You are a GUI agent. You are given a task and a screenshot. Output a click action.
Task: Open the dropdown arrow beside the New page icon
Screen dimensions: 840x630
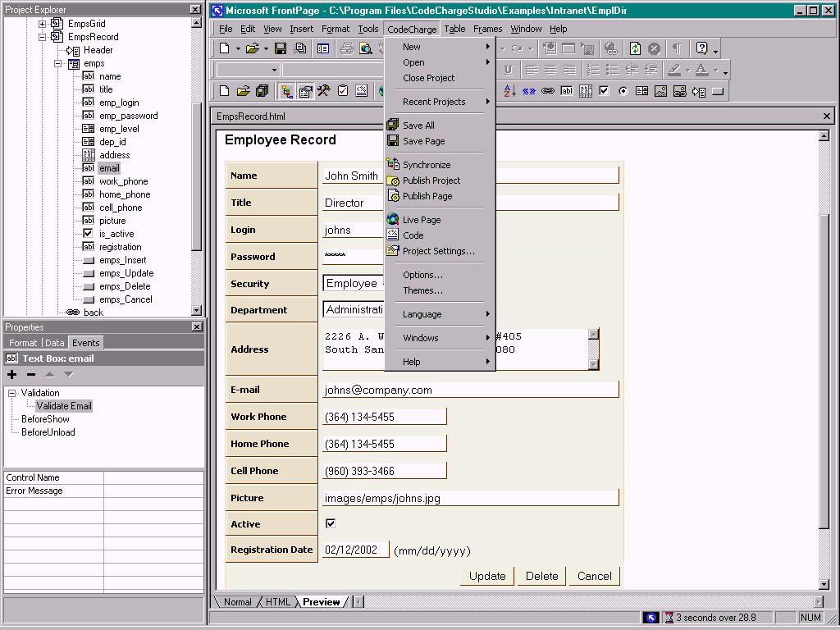238,48
